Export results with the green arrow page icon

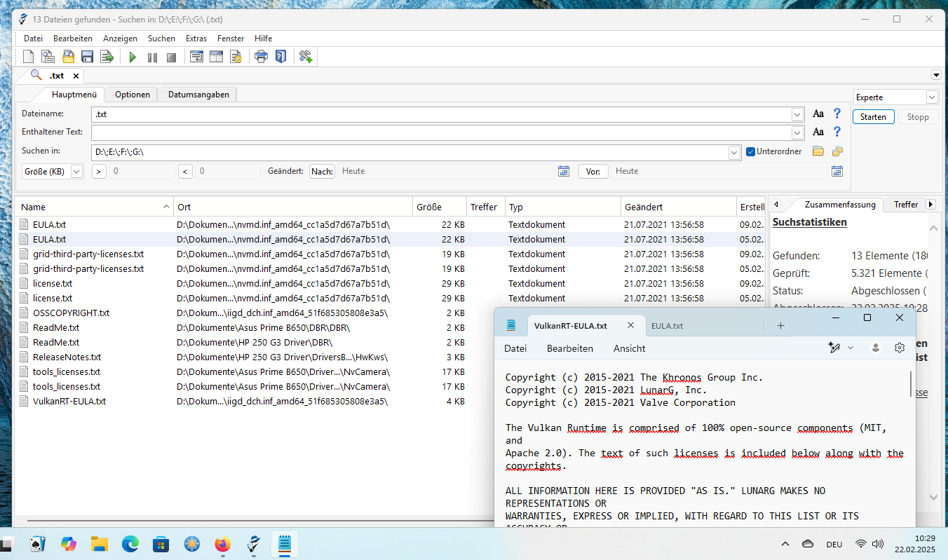coord(107,57)
